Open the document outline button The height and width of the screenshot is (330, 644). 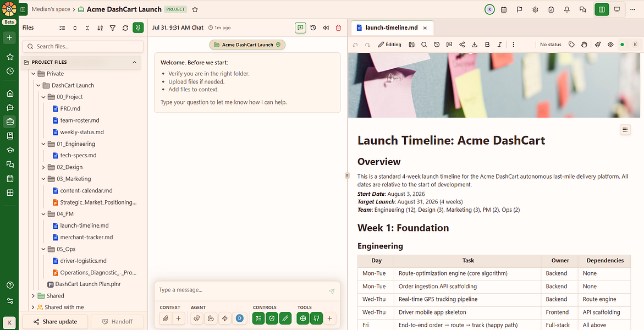click(625, 130)
